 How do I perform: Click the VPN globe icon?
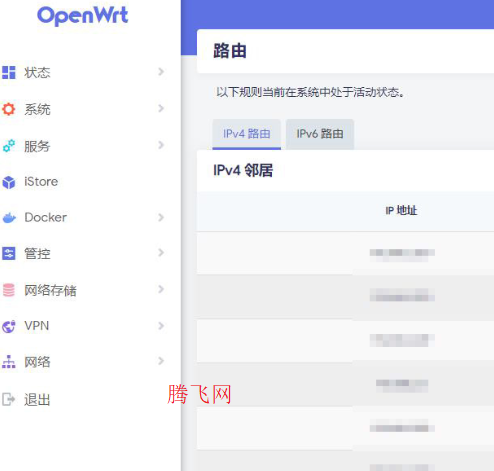coord(9,326)
